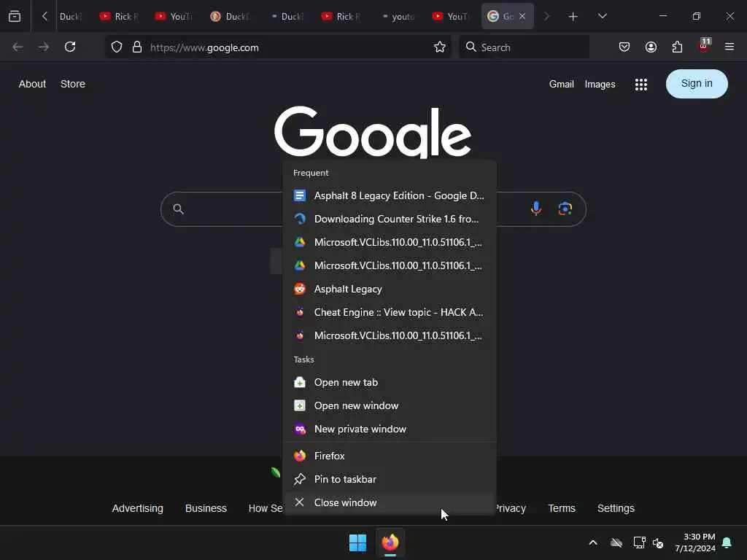The height and width of the screenshot is (560, 747).
Task: Search by voice microphone icon
Action: click(x=536, y=209)
